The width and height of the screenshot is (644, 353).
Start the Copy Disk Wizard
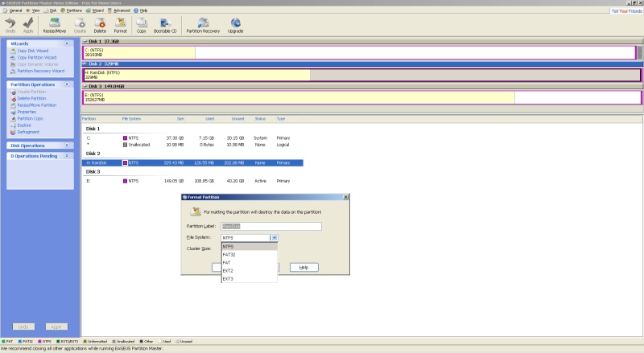click(x=32, y=51)
